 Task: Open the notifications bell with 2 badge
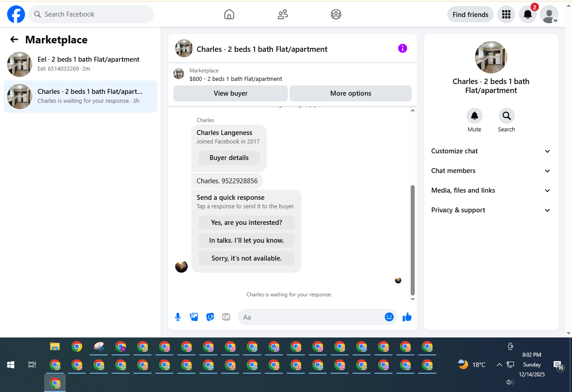coord(528,14)
